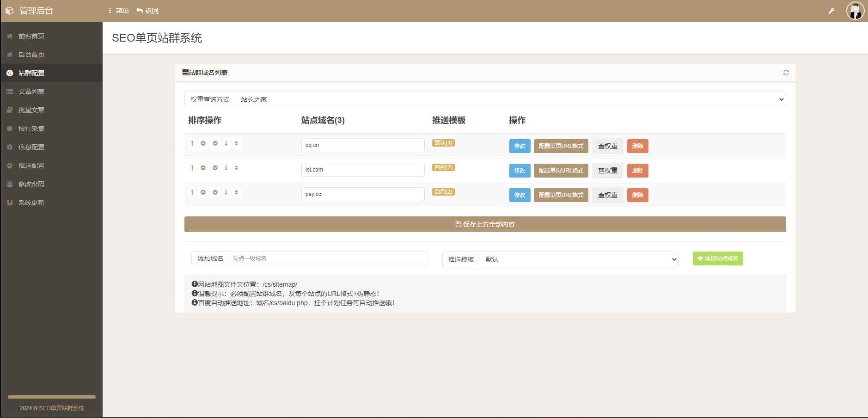Open the 权重查询方式 dropdown

click(x=508, y=99)
